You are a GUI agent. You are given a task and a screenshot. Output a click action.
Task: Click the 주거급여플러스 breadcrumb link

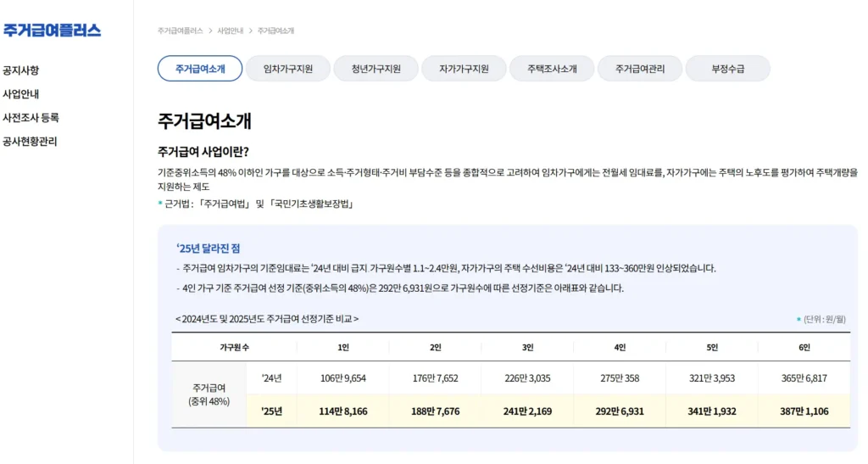[181, 31]
